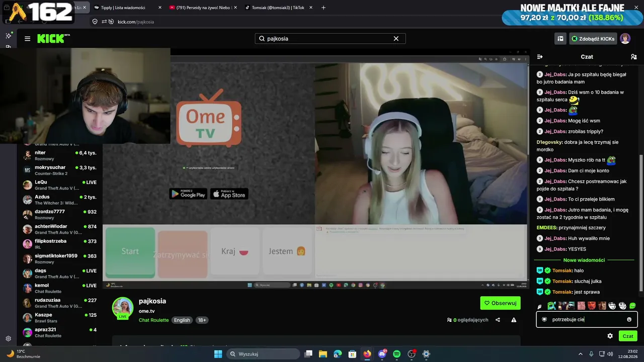
Task: Insert the green smiley bubble emote
Action: (x=632, y=306)
